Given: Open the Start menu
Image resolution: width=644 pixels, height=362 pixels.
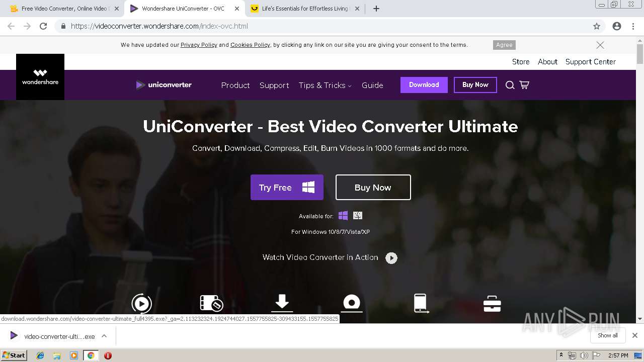Looking at the screenshot, I should [14, 355].
